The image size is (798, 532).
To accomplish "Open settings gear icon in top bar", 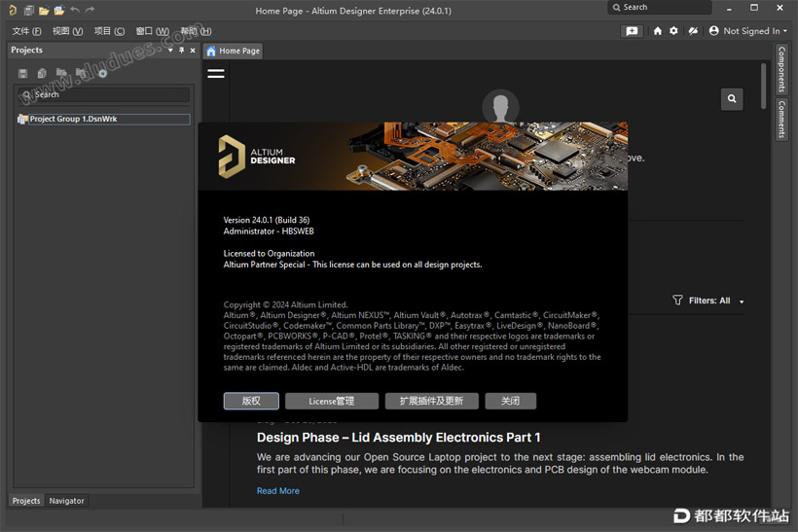I will (x=673, y=31).
